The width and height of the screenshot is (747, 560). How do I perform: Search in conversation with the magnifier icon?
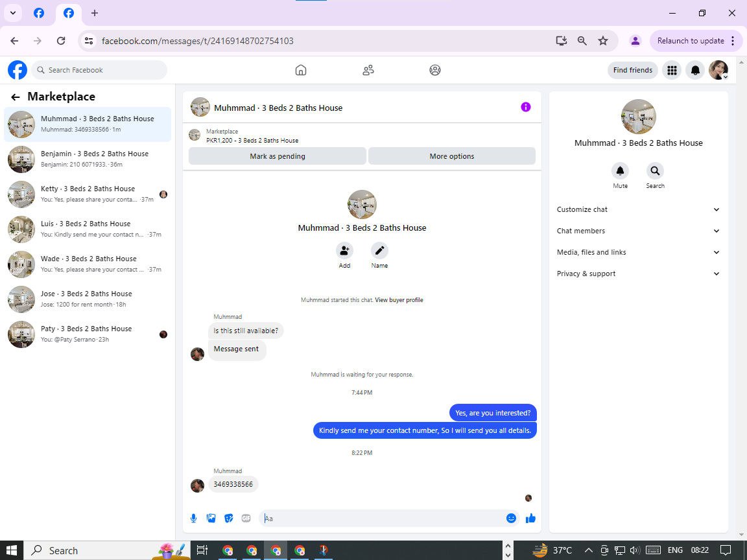pyautogui.click(x=655, y=170)
